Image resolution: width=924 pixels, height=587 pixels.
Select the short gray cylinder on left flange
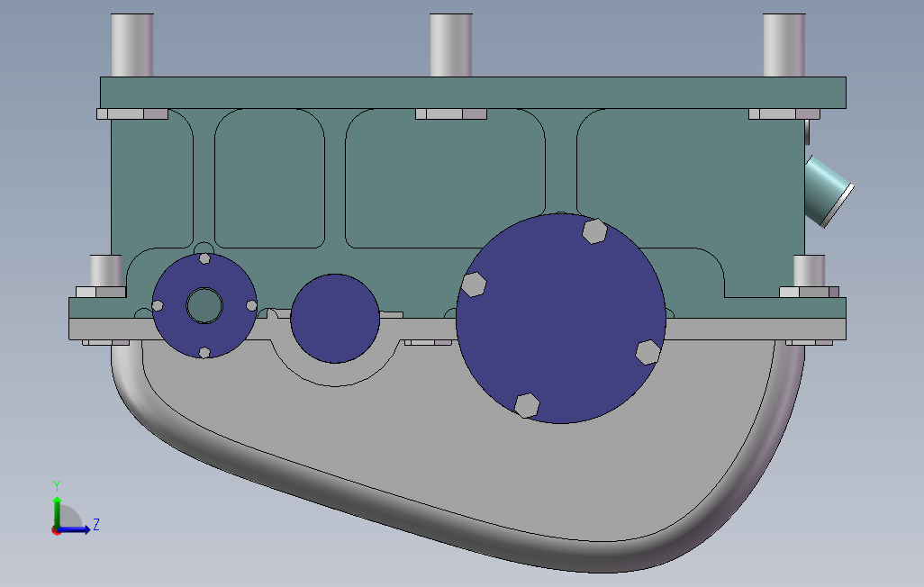(105, 271)
